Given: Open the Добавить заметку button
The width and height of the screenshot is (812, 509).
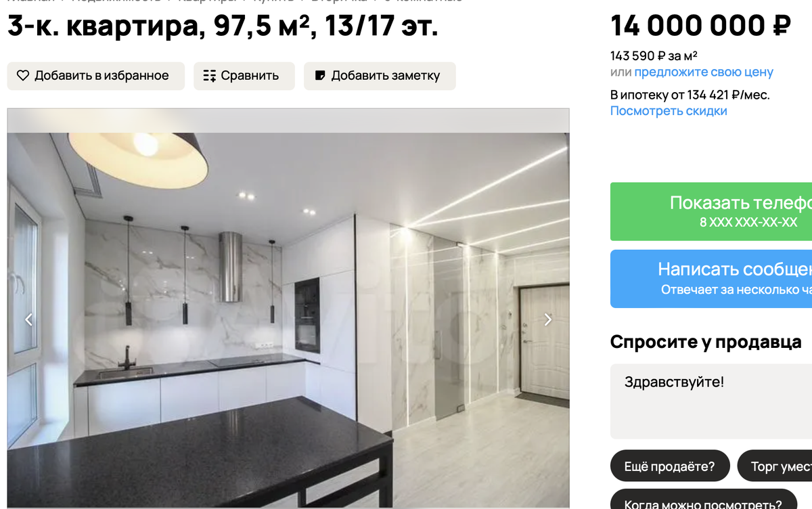Looking at the screenshot, I should click(380, 76).
